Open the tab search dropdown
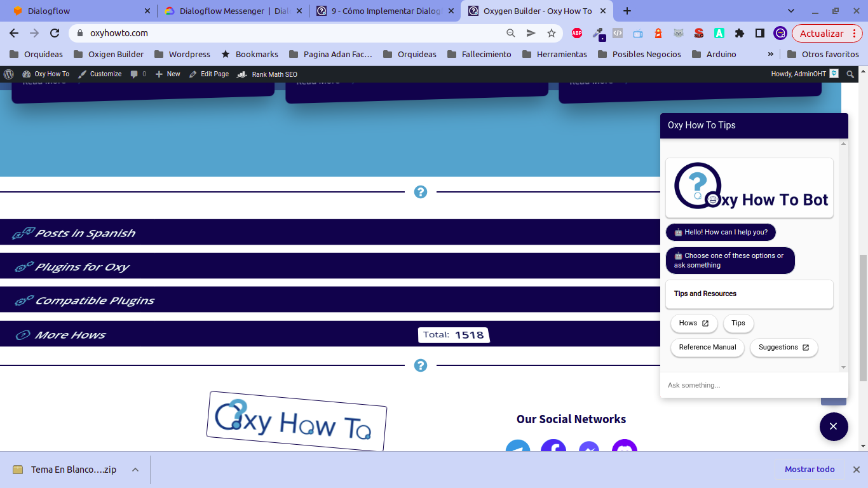Image resolution: width=868 pixels, height=488 pixels. [x=791, y=11]
